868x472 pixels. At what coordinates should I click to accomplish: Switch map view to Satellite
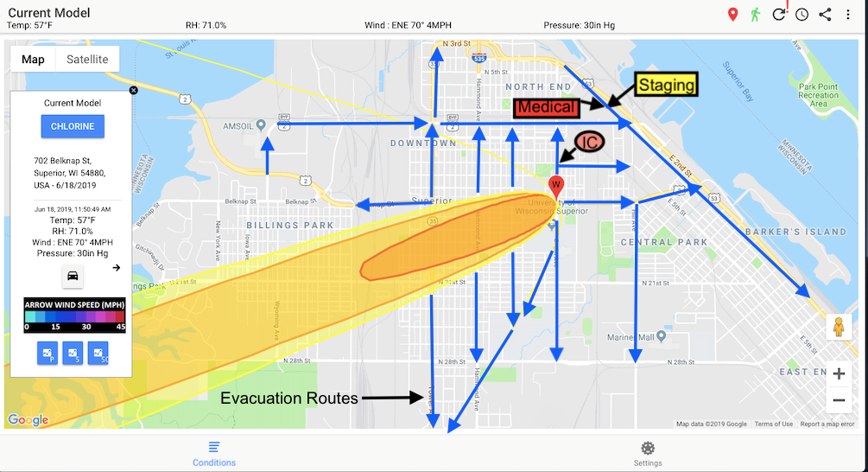click(x=87, y=60)
